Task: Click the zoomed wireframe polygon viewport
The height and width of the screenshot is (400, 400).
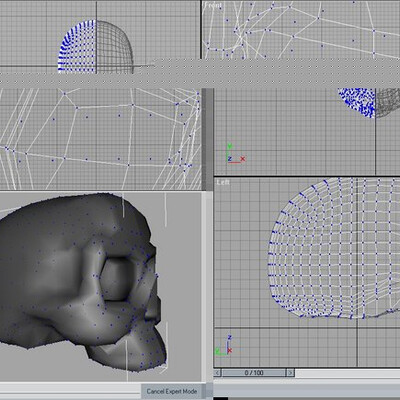Action: [x=100, y=139]
